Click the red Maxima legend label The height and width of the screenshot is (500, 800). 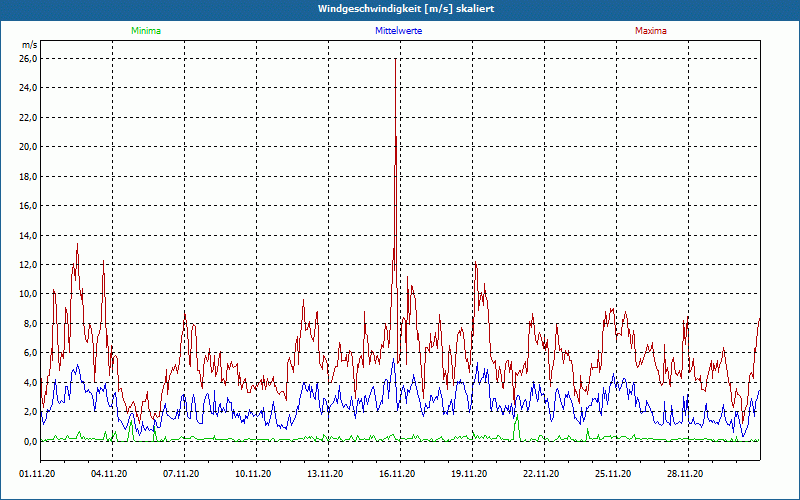(651, 31)
